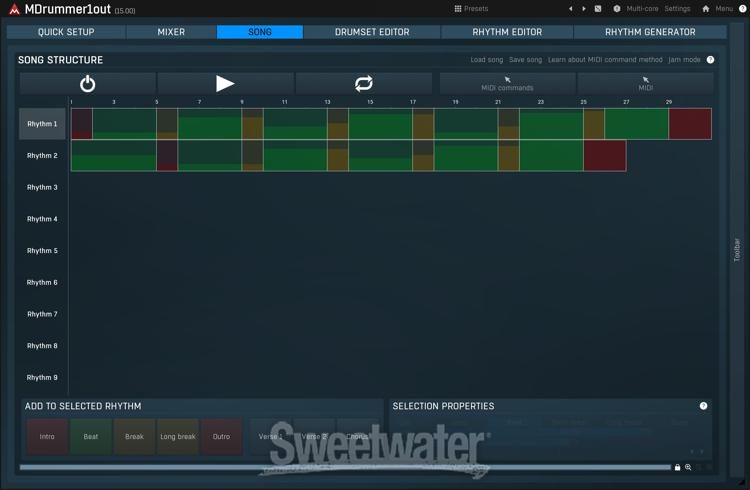Image resolution: width=750 pixels, height=490 pixels.
Task: Select the red outro block ending Rhythm 2
Action: coord(605,156)
